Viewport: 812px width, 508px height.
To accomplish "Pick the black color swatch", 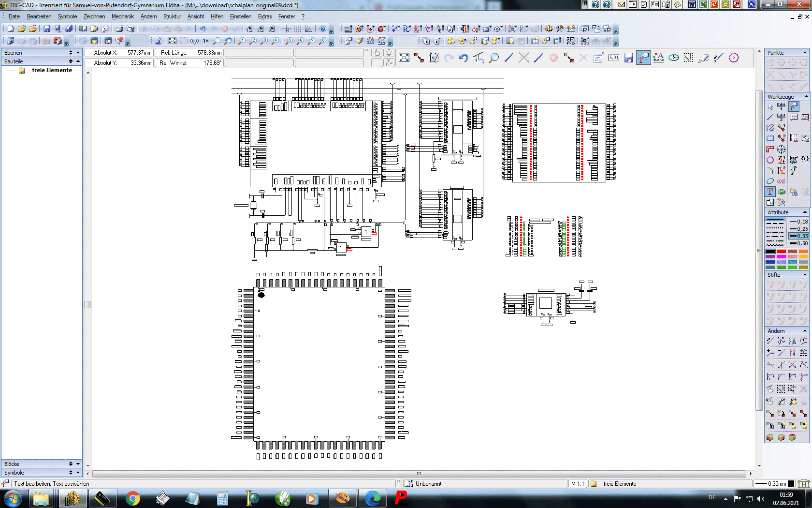I will click(770, 252).
